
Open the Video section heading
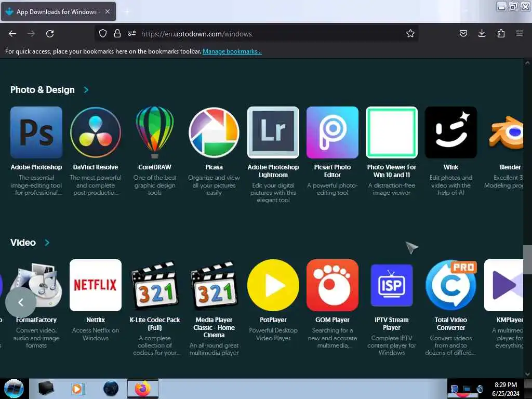click(x=23, y=243)
